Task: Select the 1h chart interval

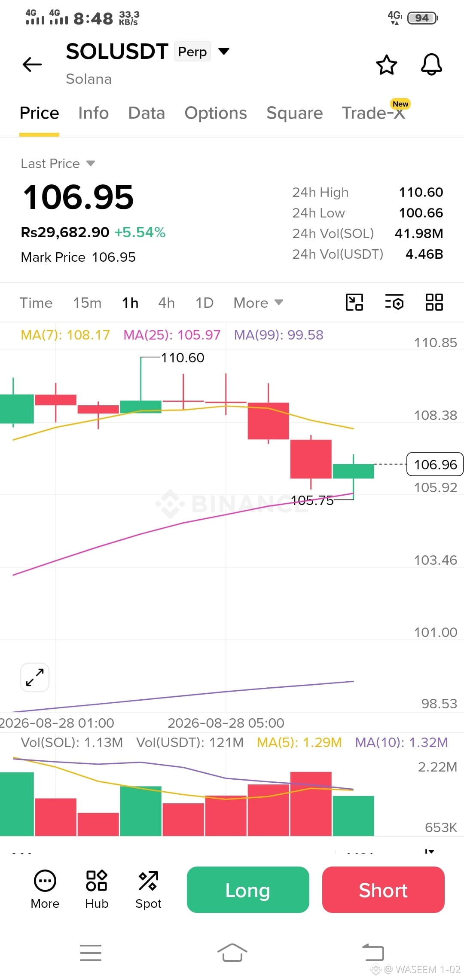Action: 130,303
